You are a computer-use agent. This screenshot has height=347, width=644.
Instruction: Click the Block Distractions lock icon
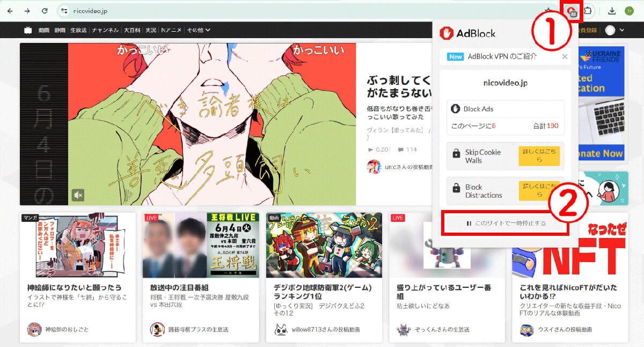point(456,189)
